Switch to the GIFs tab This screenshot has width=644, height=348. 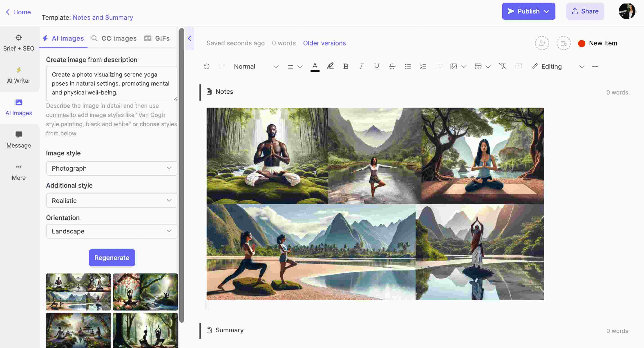157,38
